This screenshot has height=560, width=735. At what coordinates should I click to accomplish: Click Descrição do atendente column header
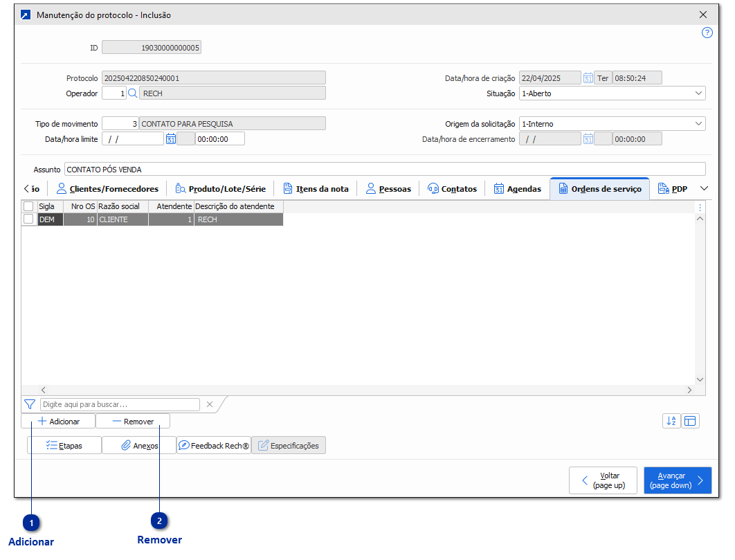point(239,206)
